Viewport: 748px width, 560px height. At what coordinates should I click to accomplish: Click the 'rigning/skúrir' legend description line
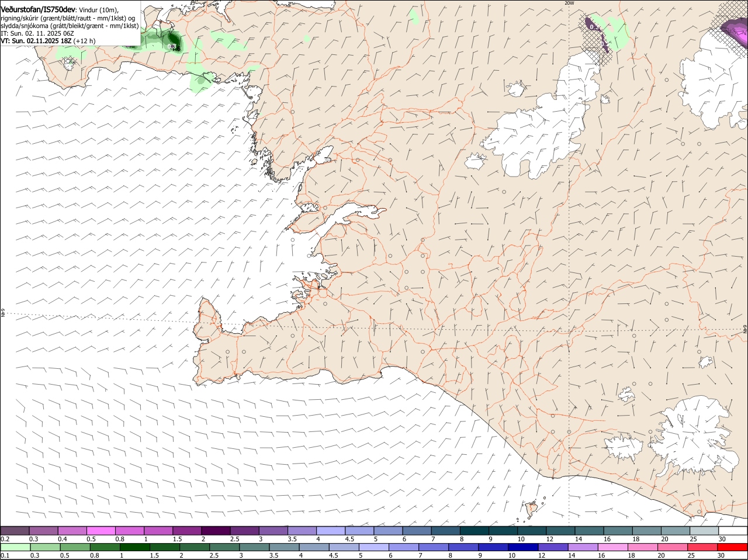[68, 18]
